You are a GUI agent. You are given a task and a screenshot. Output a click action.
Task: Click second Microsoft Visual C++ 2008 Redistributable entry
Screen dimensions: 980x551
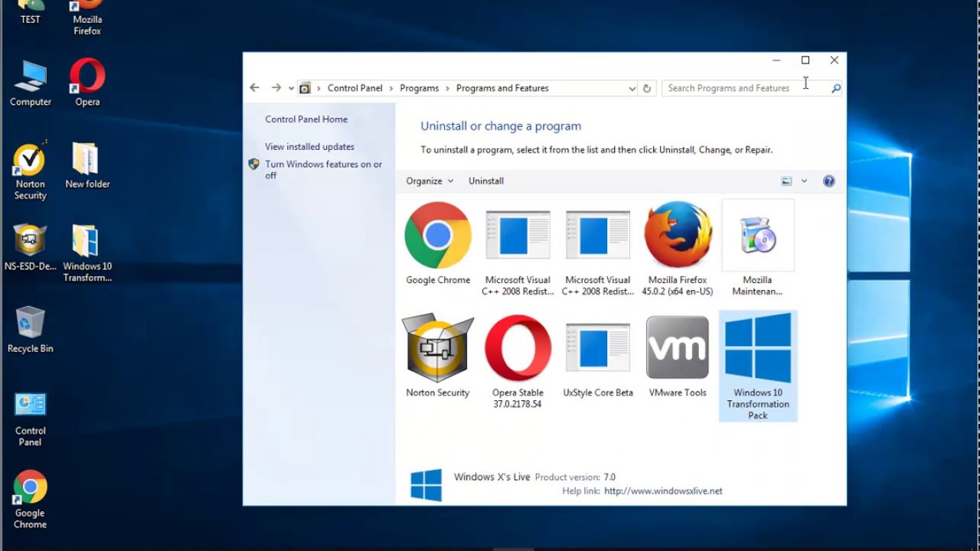click(598, 250)
